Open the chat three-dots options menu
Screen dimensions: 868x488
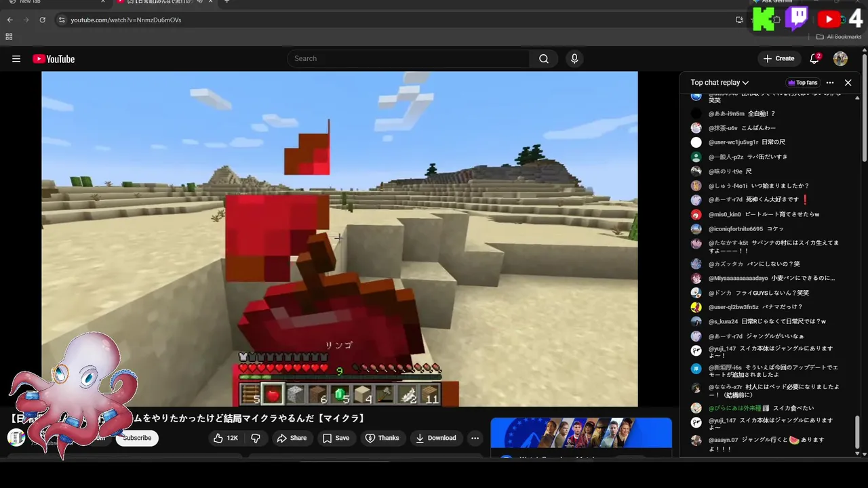point(830,83)
